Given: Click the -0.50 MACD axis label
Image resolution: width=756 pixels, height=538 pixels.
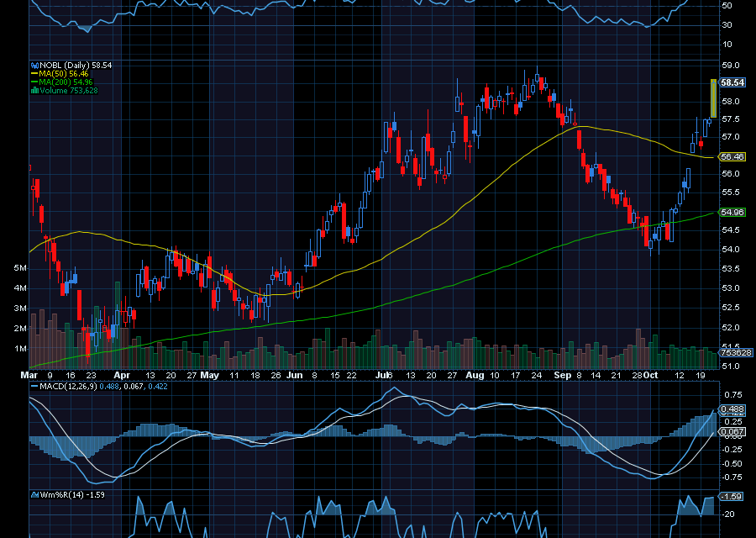Looking at the screenshot, I should pyautogui.click(x=732, y=464).
